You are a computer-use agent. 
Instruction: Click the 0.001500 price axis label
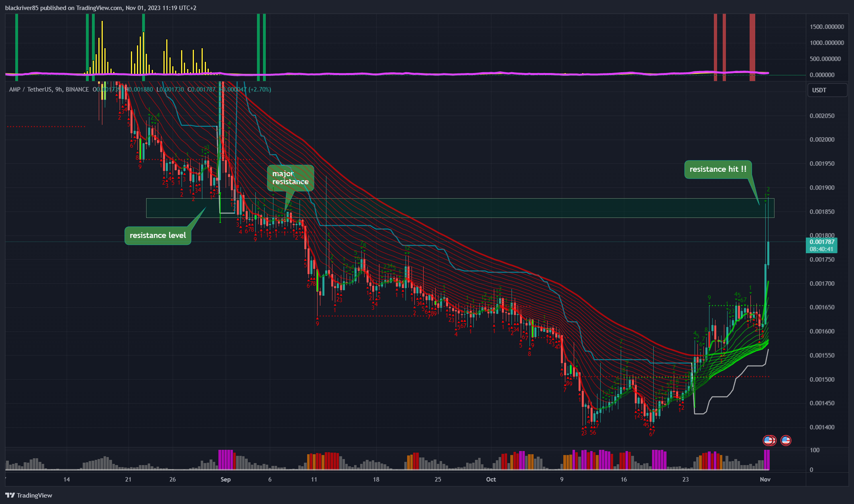pos(822,380)
